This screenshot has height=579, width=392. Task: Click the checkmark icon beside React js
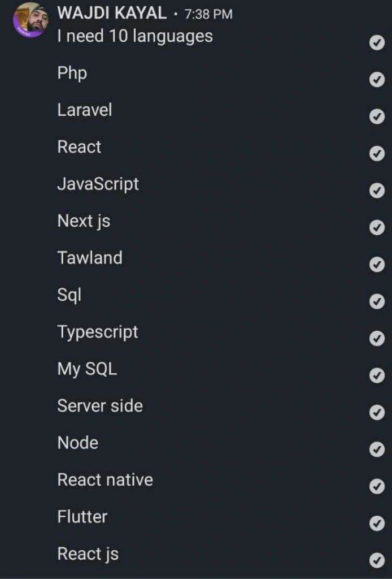377,560
